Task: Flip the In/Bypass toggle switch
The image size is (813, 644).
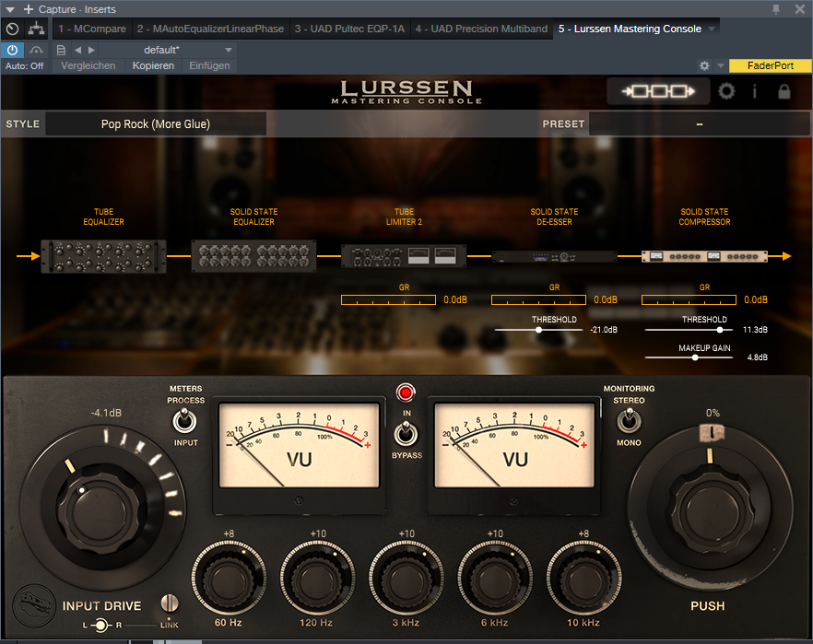Action: (406, 433)
